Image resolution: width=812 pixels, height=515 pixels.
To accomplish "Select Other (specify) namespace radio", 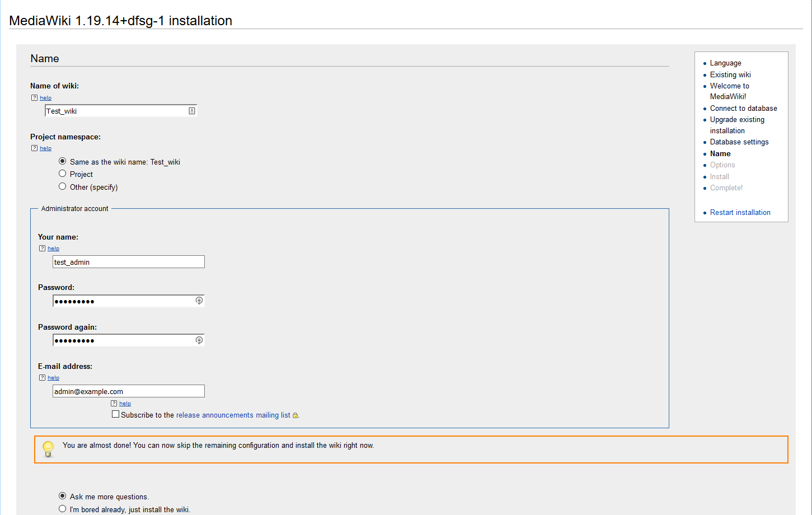I will click(63, 186).
